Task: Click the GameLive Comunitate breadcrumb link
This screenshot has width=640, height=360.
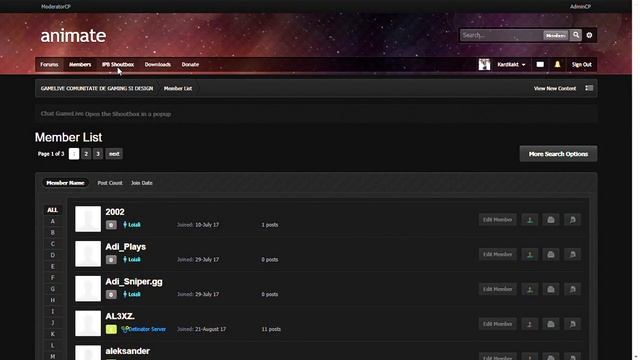Action: pos(97,88)
